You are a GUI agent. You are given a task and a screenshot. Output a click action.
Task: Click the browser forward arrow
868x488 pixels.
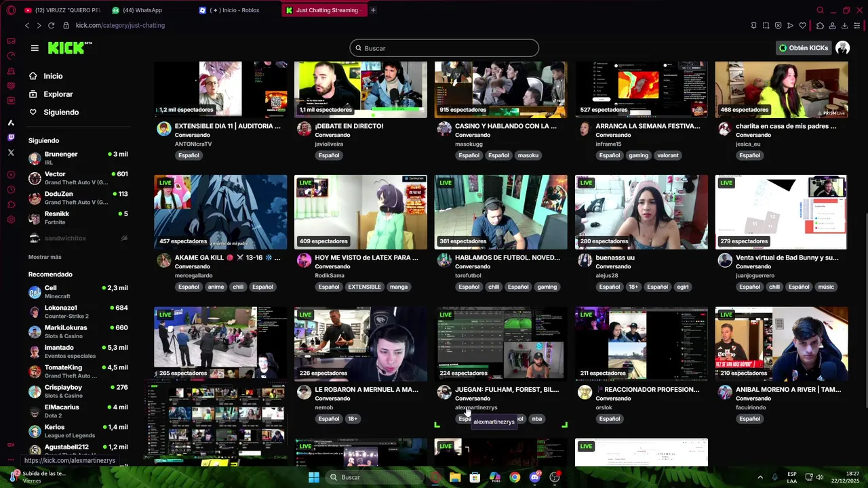point(39,25)
